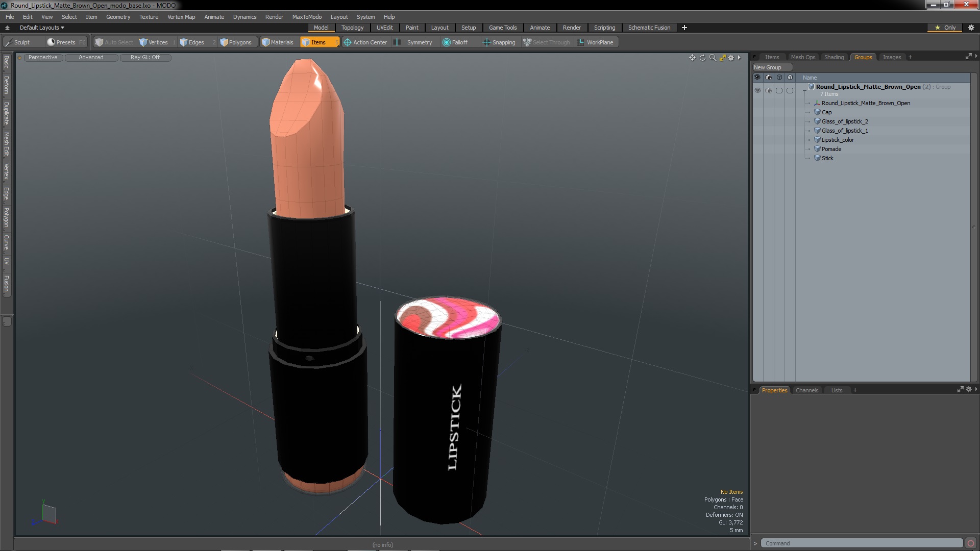Image resolution: width=980 pixels, height=551 pixels.
Task: Open the MaxToModo menu
Action: [307, 17]
